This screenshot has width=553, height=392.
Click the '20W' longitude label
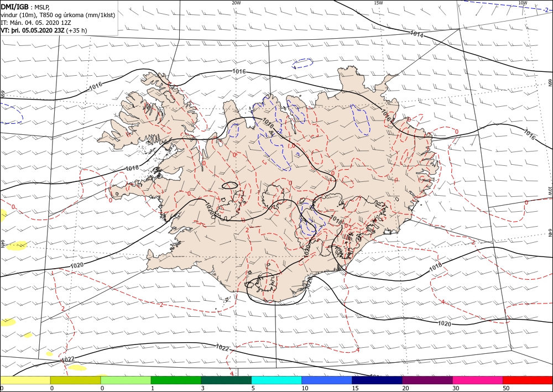(236, 3)
